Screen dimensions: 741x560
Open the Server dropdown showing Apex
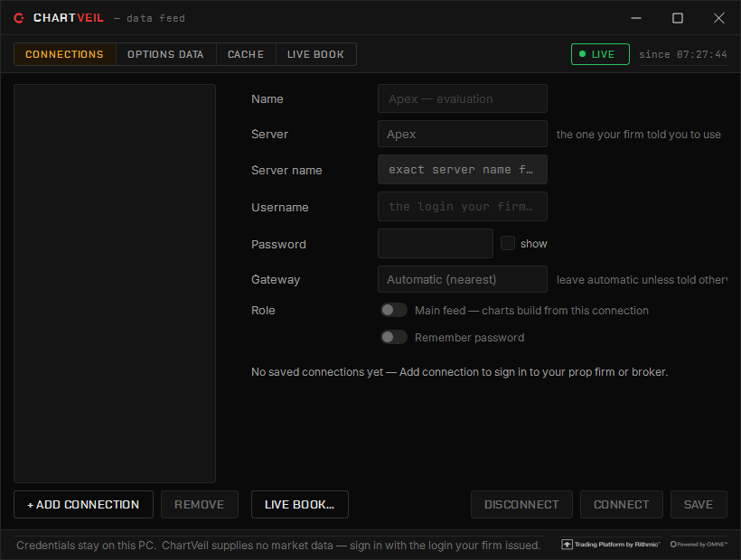(x=462, y=134)
